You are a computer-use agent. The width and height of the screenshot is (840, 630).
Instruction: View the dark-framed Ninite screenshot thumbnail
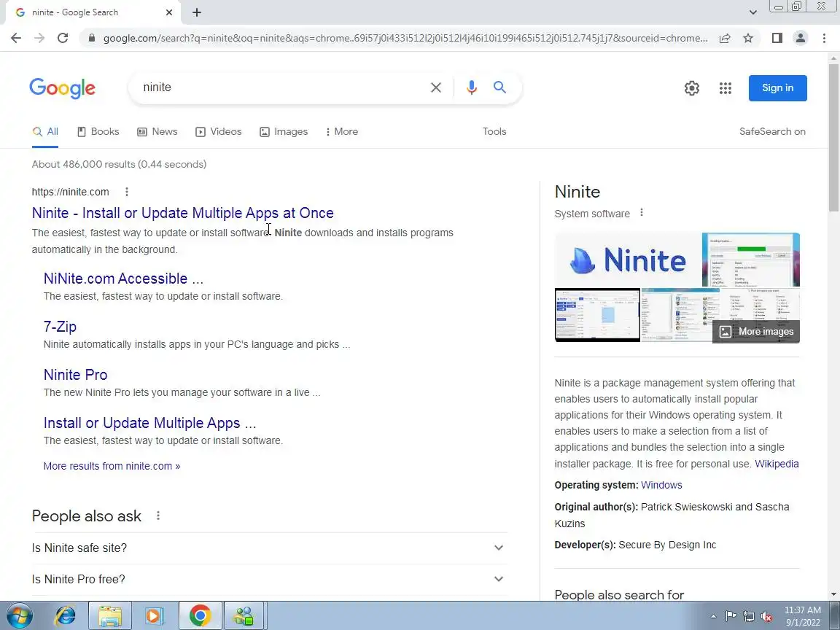coord(597,315)
